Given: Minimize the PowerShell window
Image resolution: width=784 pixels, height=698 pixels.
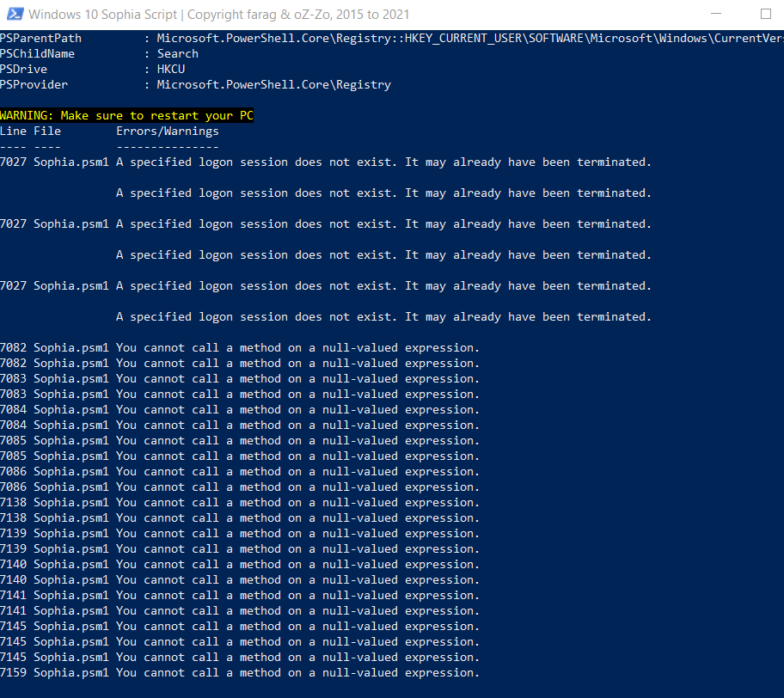Looking at the screenshot, I should (x=716, y=14).
